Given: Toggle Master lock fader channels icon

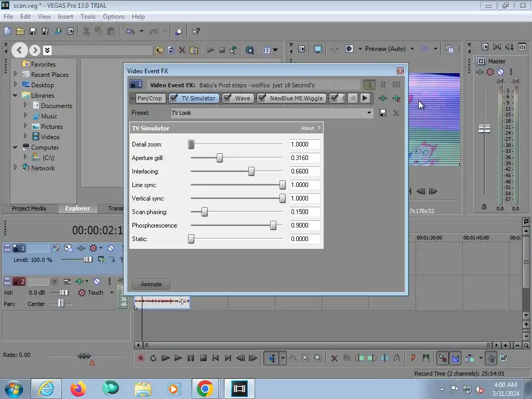Looking at the screenshot, I should pyautogui.click(x=484, y=207).
